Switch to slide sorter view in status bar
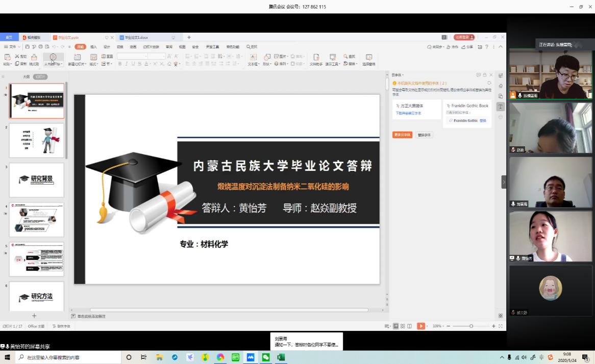Image resolution: width=595 pixels, height=364 pixels. (403, 326)
